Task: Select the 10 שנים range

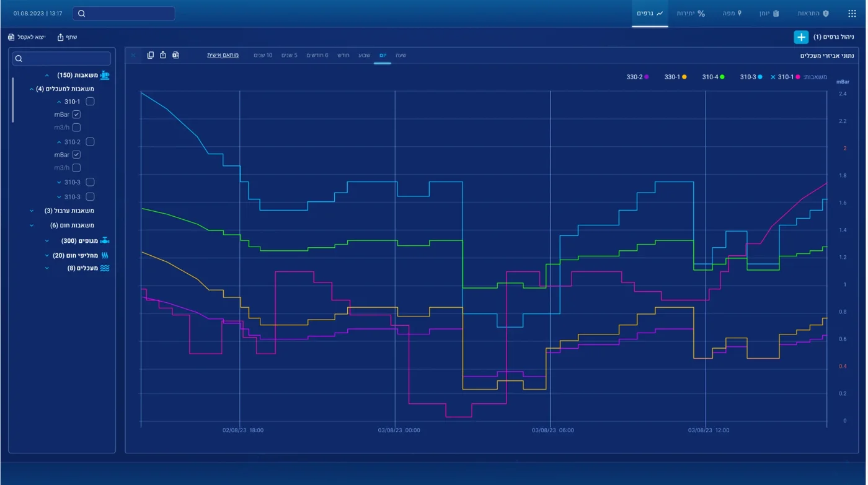Action: (263, 55)
